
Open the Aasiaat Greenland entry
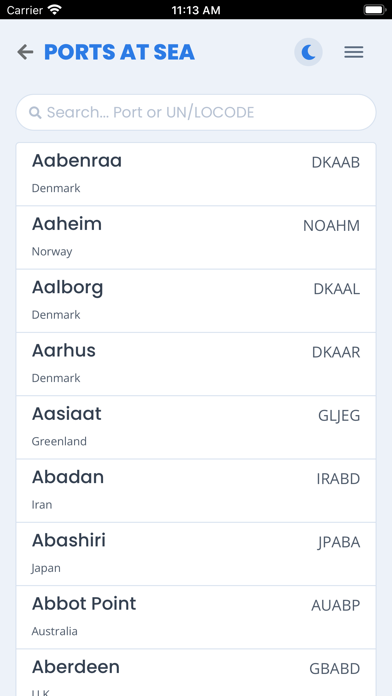(x=196, y=427)
